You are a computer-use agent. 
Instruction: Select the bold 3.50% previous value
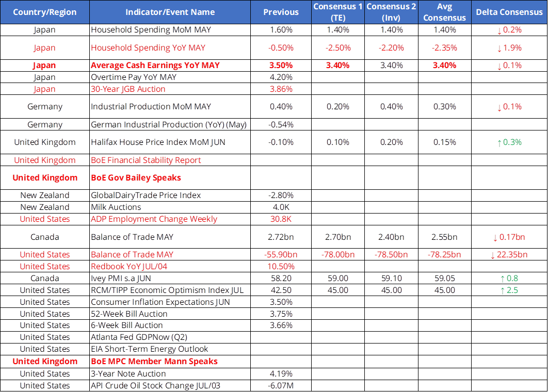[281, 66]
